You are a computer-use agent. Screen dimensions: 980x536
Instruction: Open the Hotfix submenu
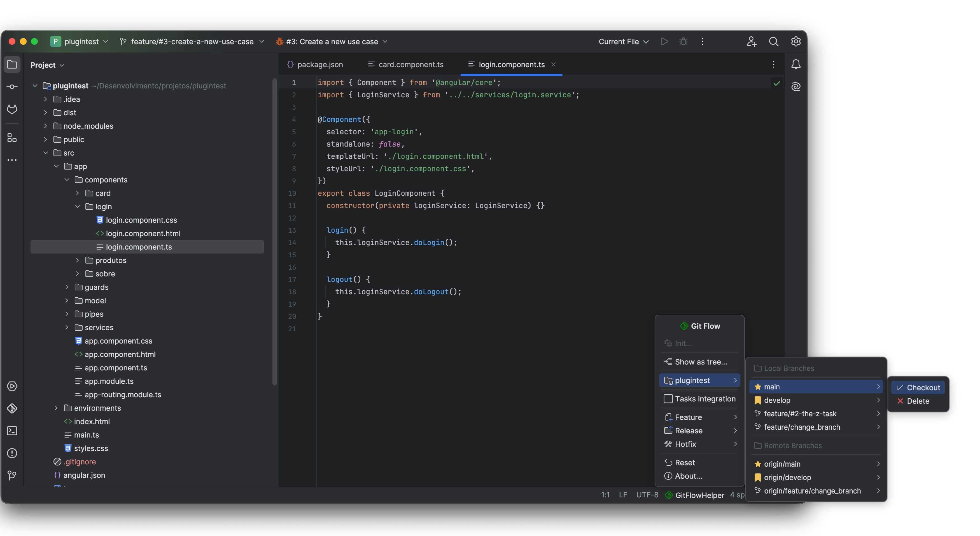(x=700, y=444)
